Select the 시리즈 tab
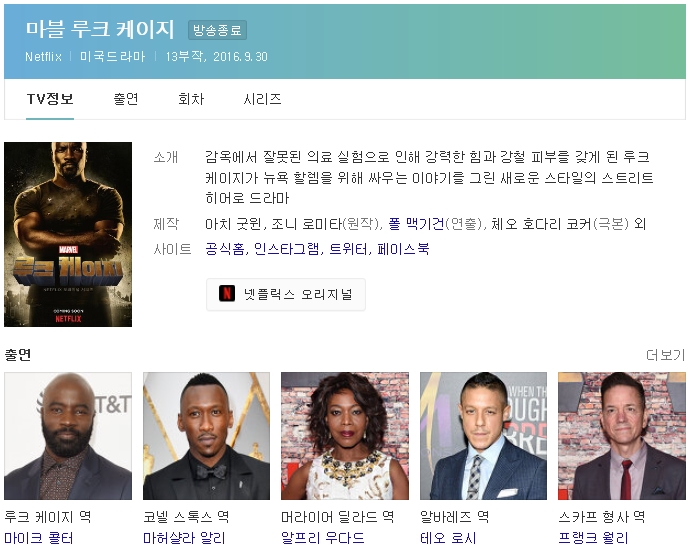 click(262, 99)
